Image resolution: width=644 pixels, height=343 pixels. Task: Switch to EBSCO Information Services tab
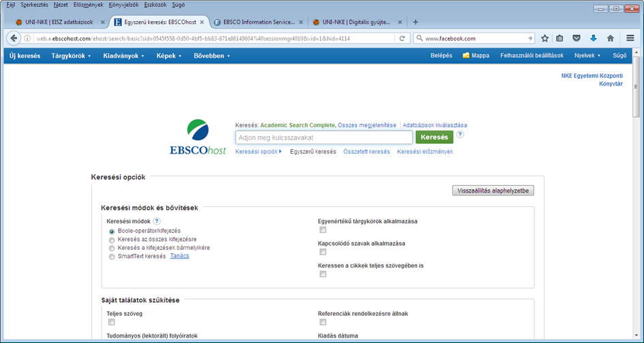[x=259, y=22]
